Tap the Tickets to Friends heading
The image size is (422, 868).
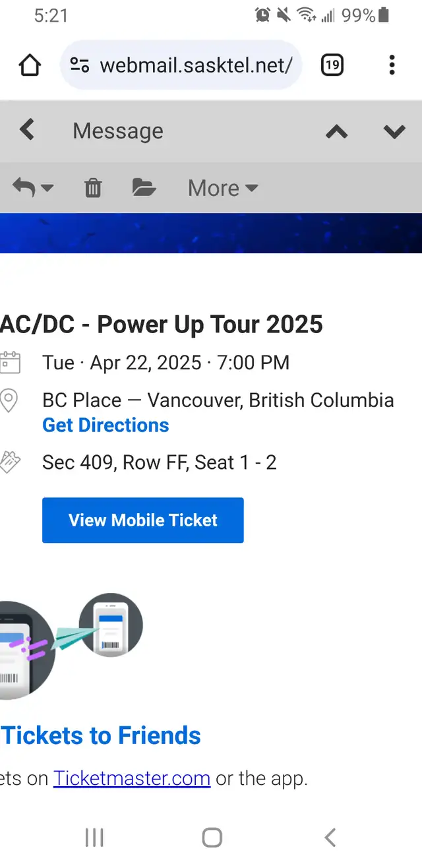pyautogui.click(x=101, y=735)
